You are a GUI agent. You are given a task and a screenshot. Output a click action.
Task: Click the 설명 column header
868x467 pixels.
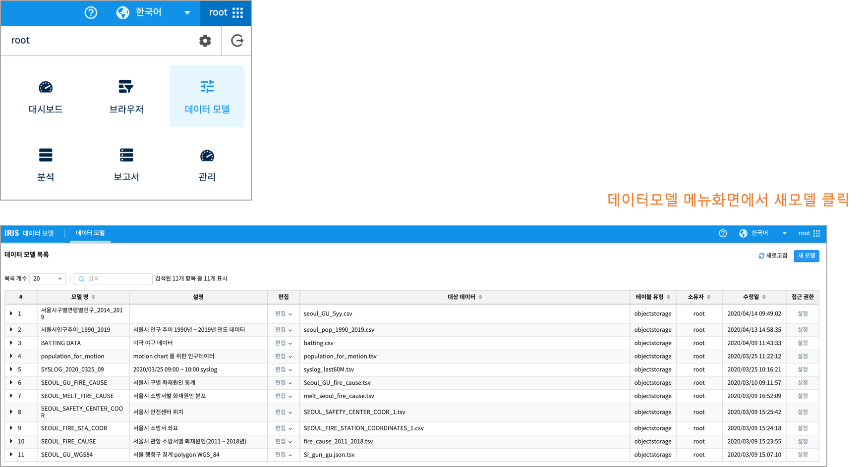pyautogui.click(x=198, y=297)
